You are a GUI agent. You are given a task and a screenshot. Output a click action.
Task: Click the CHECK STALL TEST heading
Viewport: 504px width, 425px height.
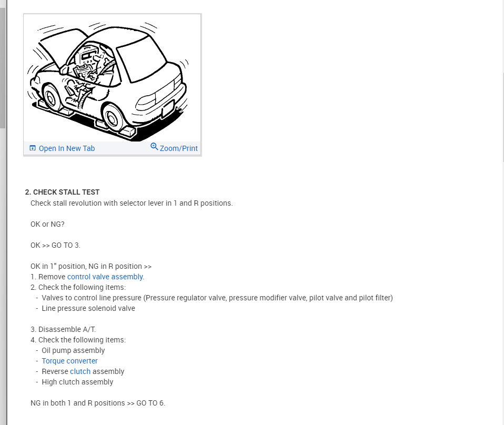tap(62, 192)
